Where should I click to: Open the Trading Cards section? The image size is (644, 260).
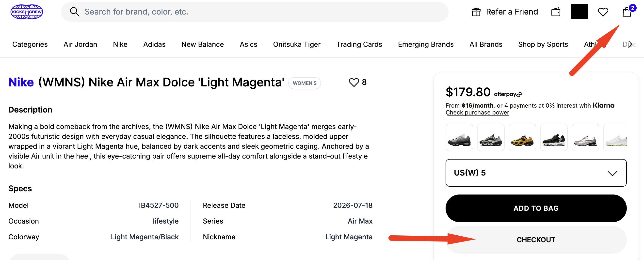click(359, 44)
